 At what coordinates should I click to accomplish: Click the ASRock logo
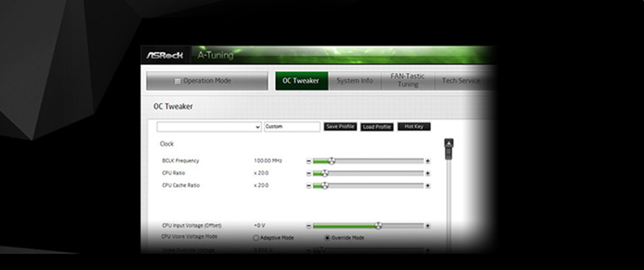pyautogui.click(x=165, y=55)
